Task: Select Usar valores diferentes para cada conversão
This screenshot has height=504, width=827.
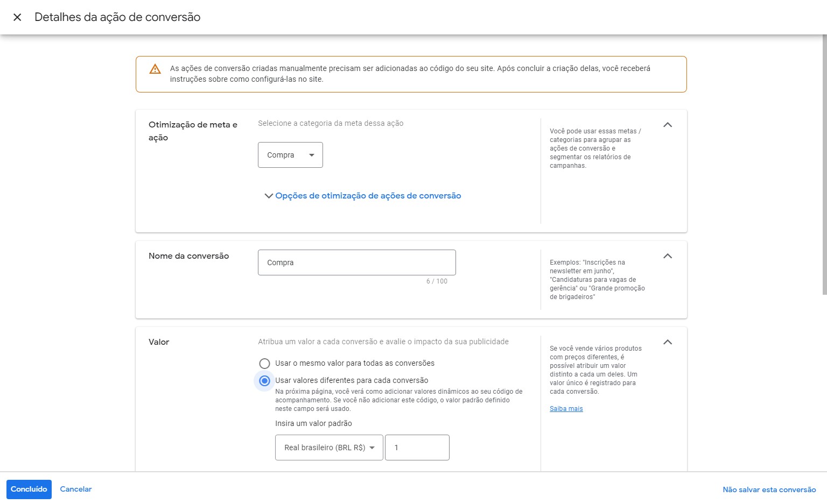Action: (x=264, y=381)
